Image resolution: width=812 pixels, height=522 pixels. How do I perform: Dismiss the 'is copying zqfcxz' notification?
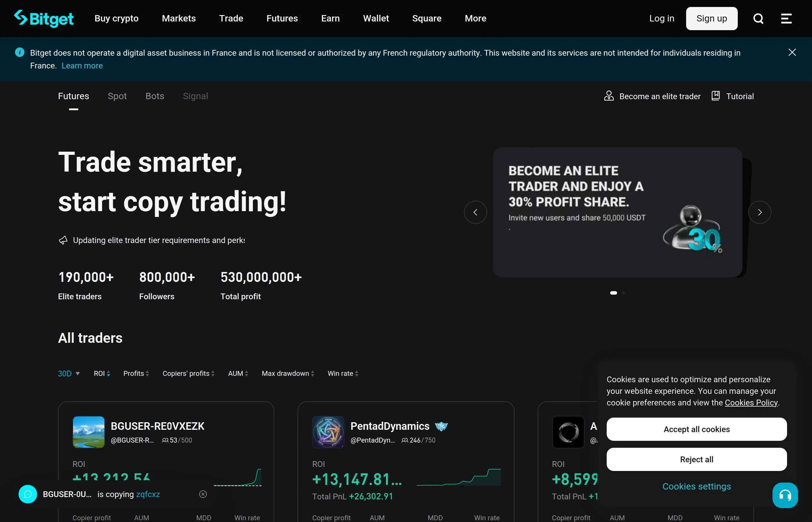click(203, 494)
